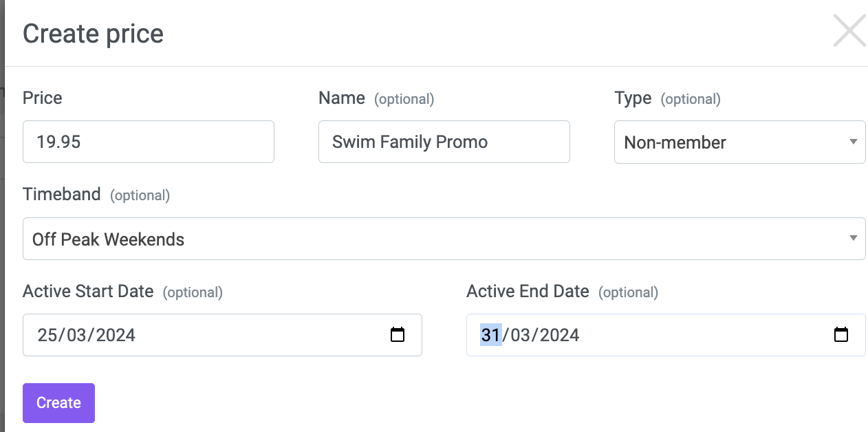868x432 pixels.
Task: Click the Create price dialog heading
Action: pyautogui.click(x=93, y=33)
